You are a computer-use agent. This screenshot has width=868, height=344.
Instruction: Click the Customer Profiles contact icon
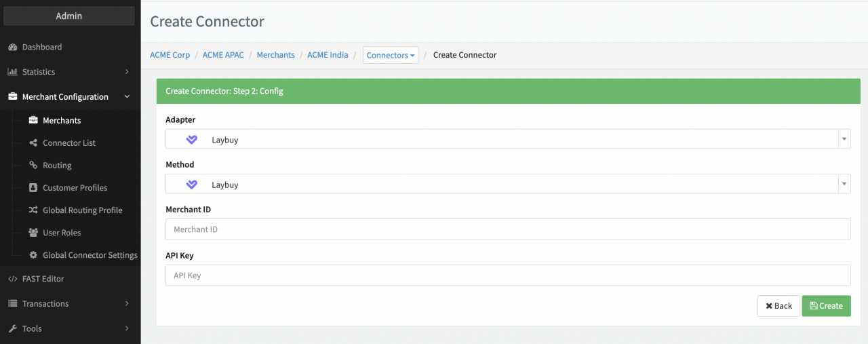coord(33,188)
